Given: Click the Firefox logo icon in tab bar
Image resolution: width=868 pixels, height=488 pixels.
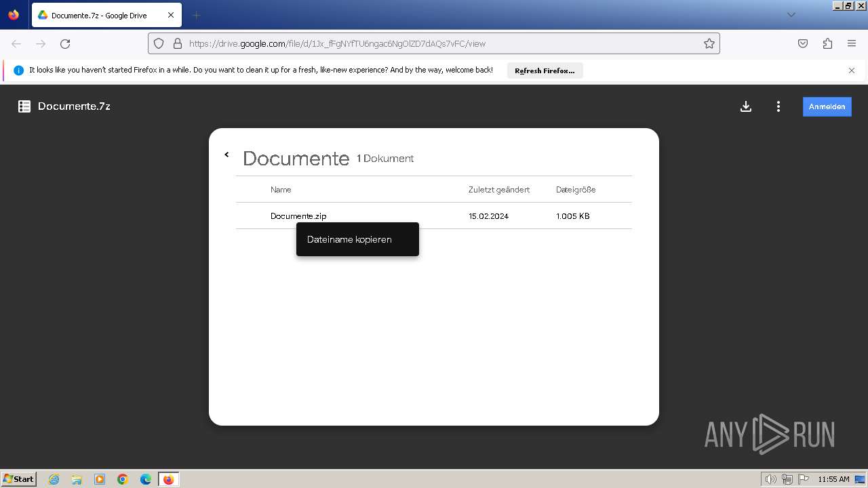Looking at the screenshot, I should [14, 15].
